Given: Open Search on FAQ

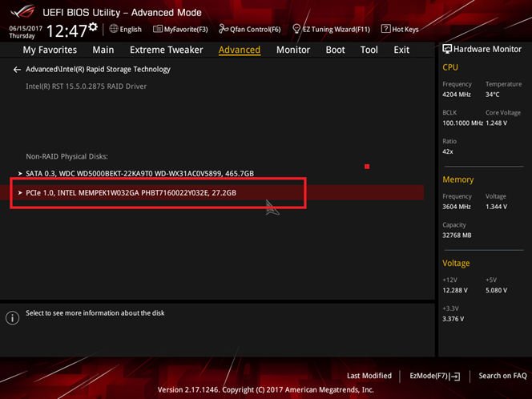Looking at the screenshot, I should point(502,376).
